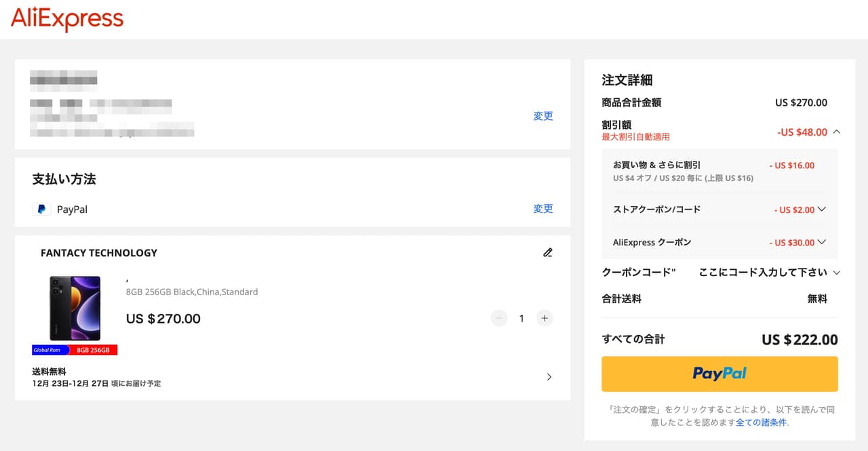
Task: Expand the coupon code entry field
Action: [x=836, y=273]
